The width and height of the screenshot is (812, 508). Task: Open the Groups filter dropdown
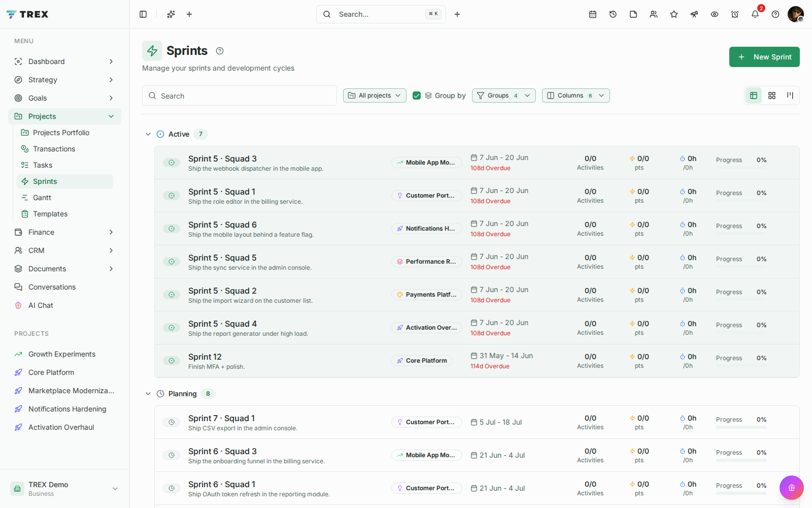point(504,96)
